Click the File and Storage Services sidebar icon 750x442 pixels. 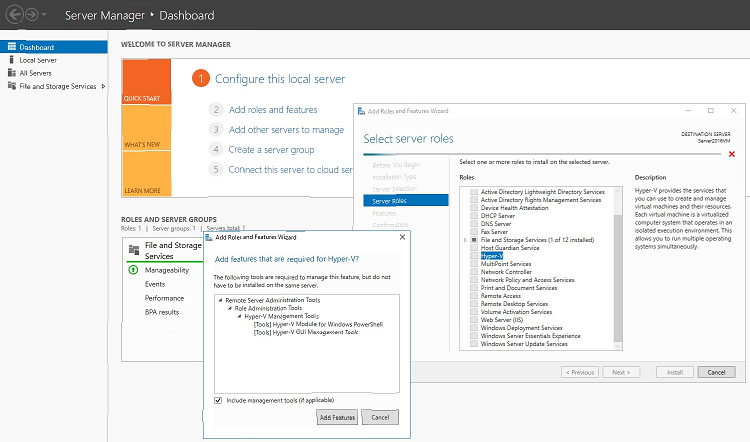(x=11, y=86)
